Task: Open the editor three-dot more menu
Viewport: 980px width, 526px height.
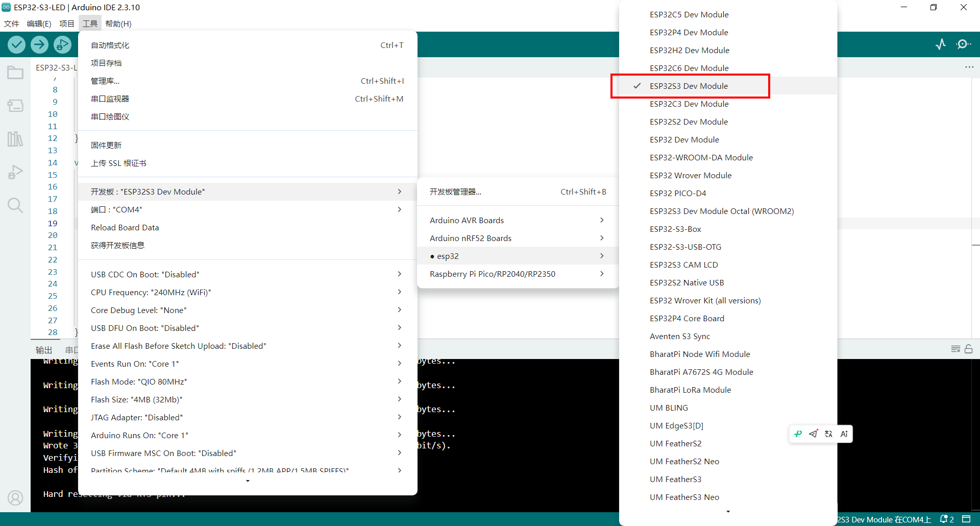Action: [x=969, y=67]
